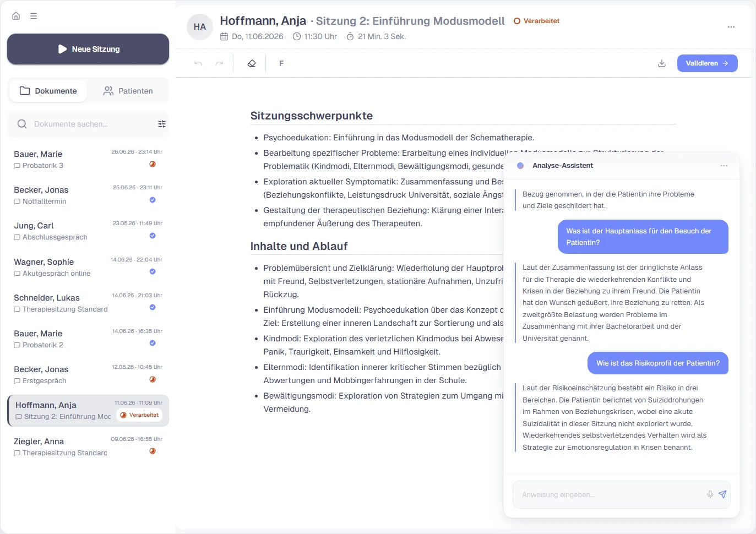Send the assistant message
Screen dimensions: 756x534
pyautogui.click(x=722, y=494)
